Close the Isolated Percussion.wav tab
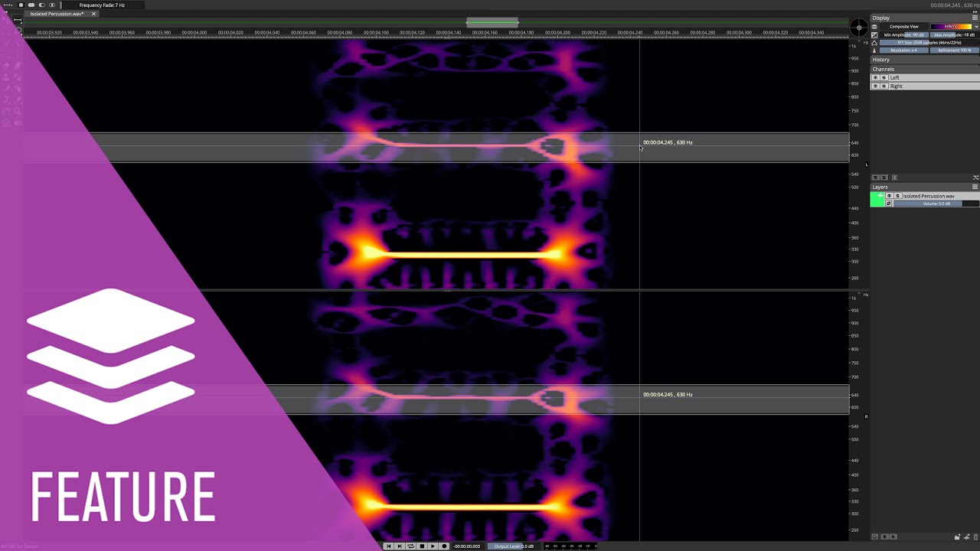980x551 pixels. 93,14
